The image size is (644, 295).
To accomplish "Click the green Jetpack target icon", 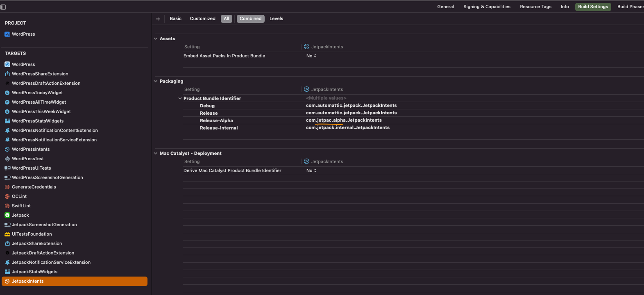I will tap(7, 215).
